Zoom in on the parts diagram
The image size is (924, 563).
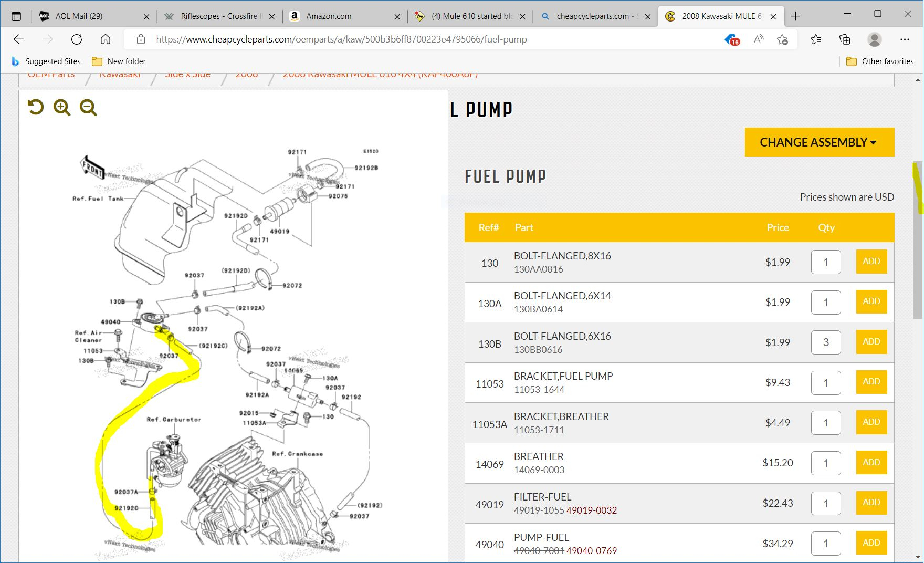(62, 108)
